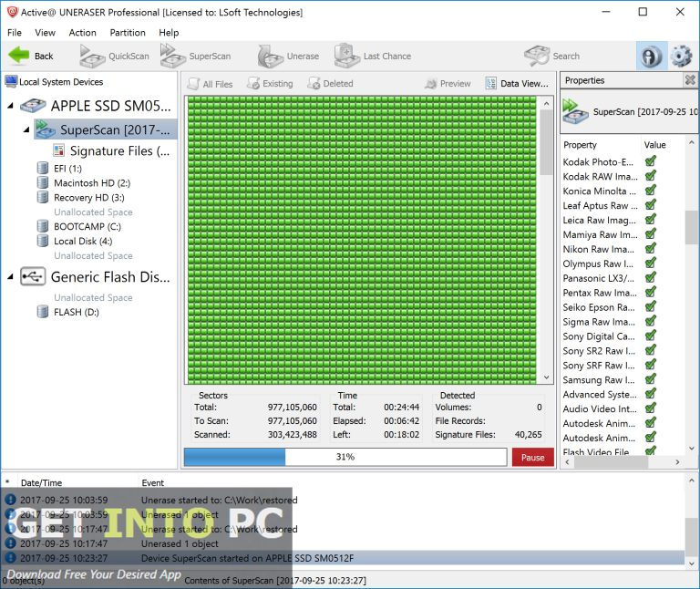Open the Help menu
Viewport: 700px width, 589px height.
tap(169, 33)
